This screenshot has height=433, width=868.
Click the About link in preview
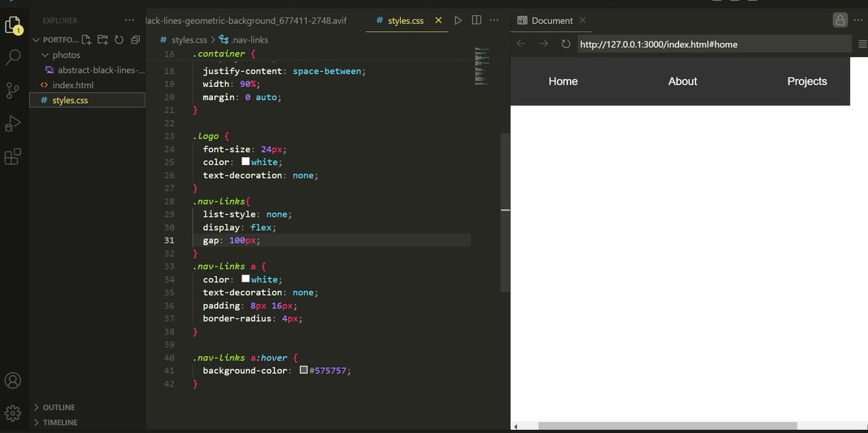[x=682, y=81]
